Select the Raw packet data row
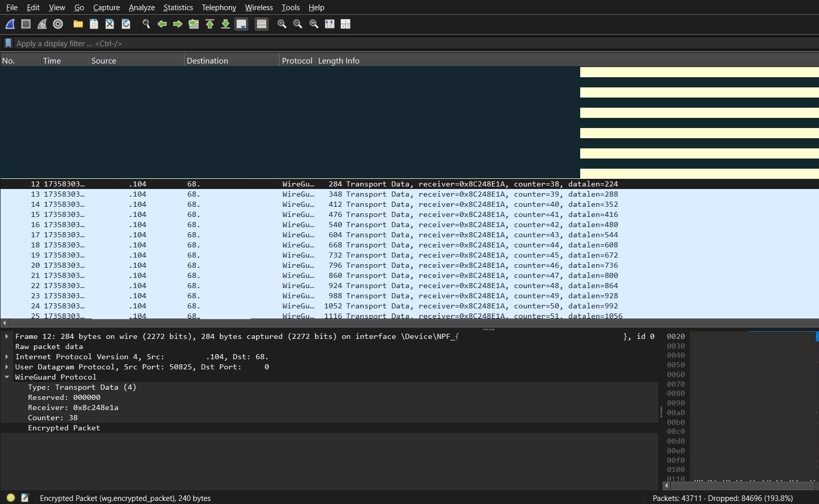The width and height of the screenshot is (819, 504). [329, 346]
